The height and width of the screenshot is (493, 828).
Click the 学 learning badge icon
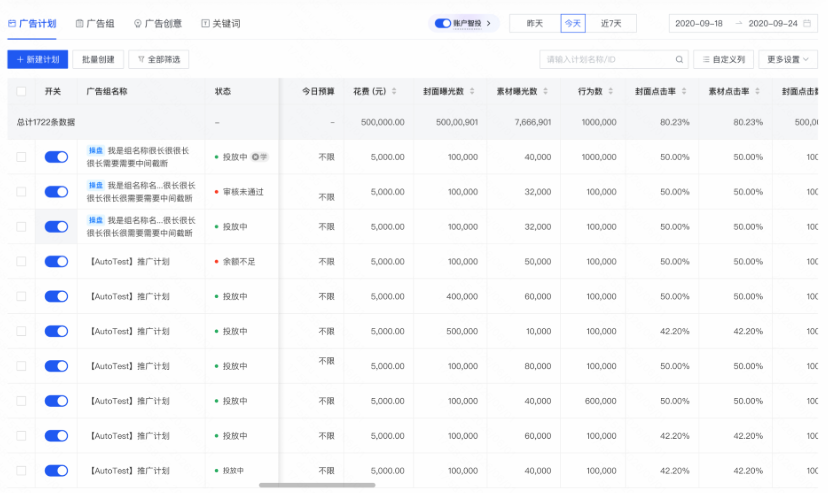pyautogui.click(x=259, y=157)
